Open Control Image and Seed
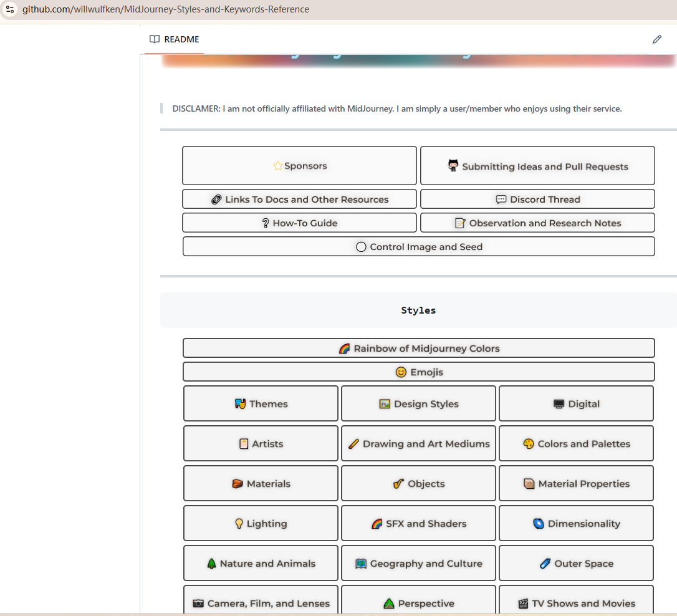 click(419, 246)
